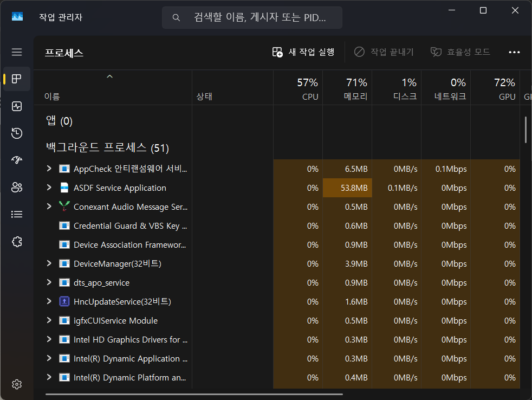Open Task Manager settings gear icon
Viewport: 532px width, 400px height.
17,384
